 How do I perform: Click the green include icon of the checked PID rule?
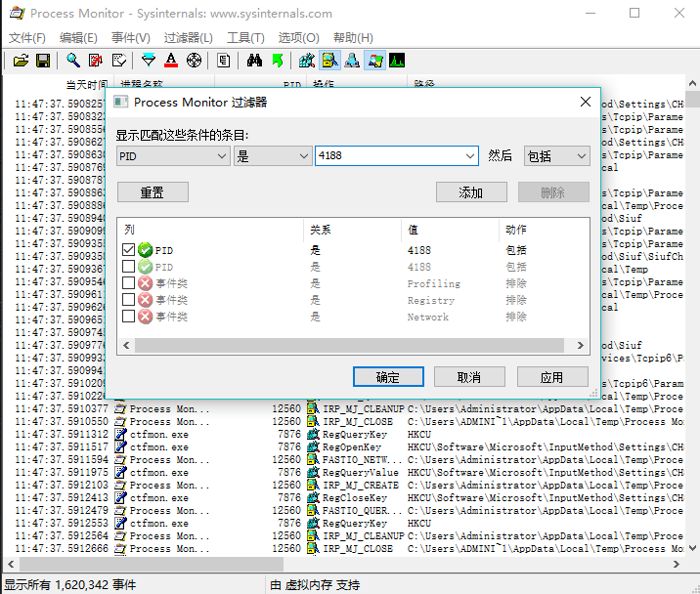145,250
